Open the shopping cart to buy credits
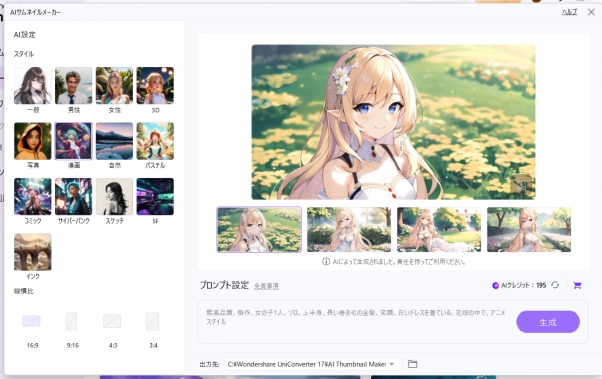Image resolution: width=602 pixels, height=379 pixels. point(577,285)
